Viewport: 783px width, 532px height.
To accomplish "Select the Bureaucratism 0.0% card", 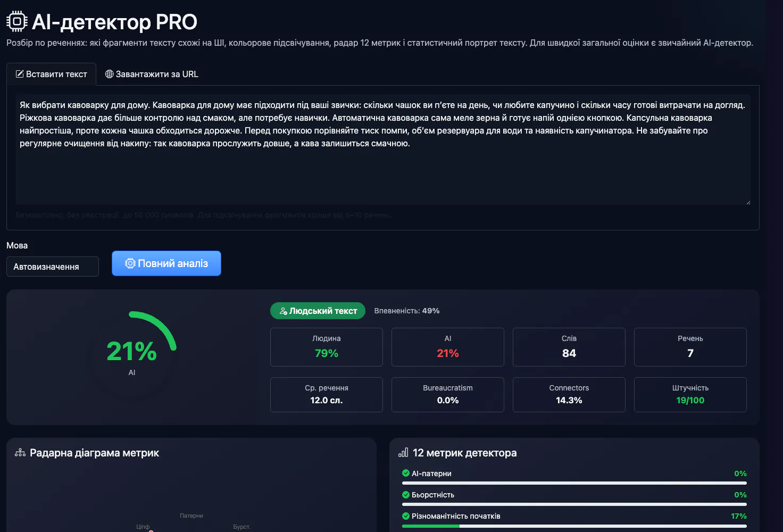I will [x=448, y=395].
